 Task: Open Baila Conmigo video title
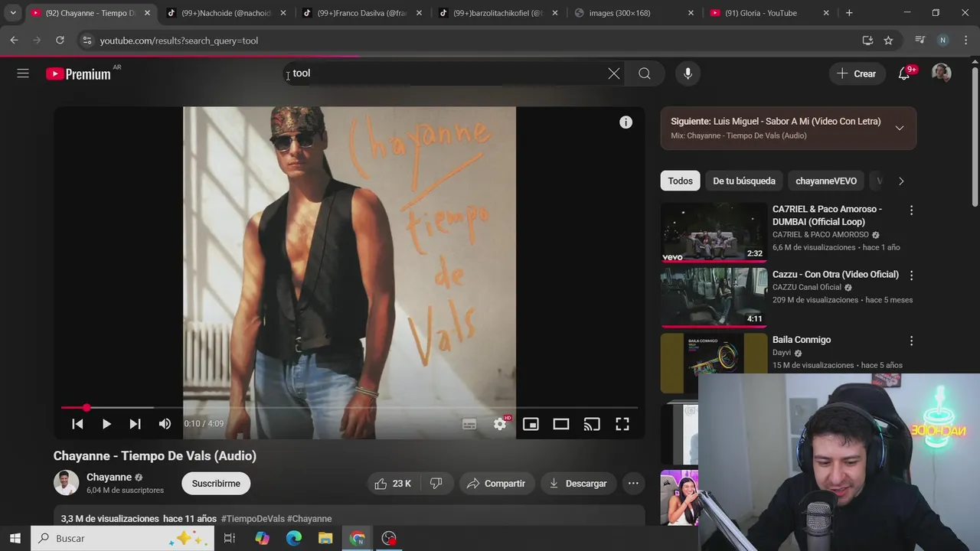click(802, 340)
